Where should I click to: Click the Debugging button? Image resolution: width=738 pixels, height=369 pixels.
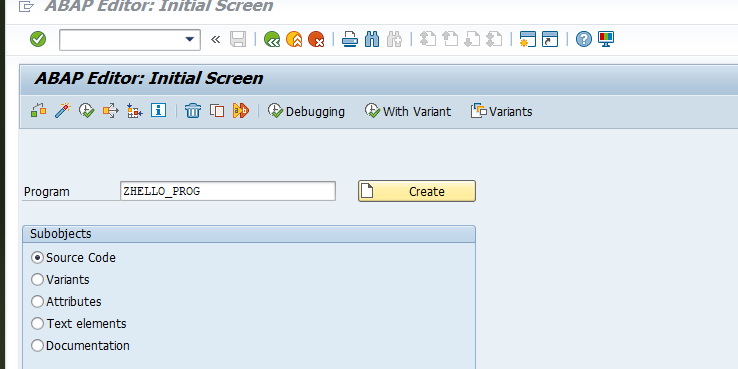click(306, 112)
